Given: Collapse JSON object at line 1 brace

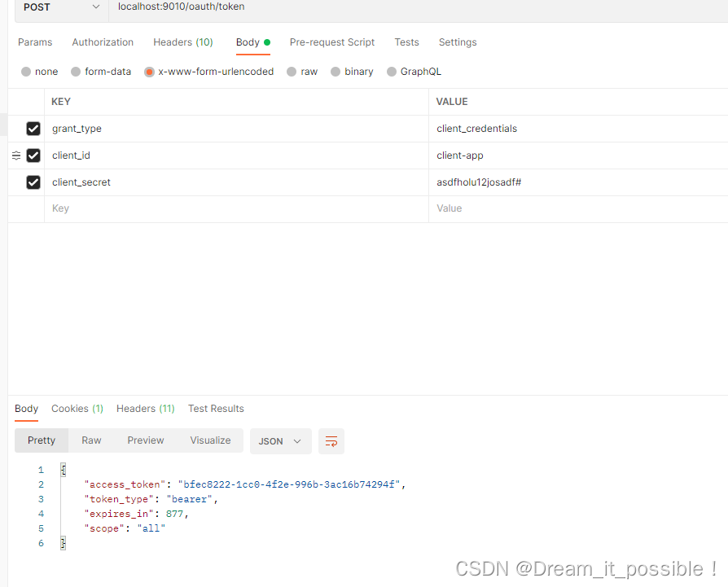Looking at the screenshot, I should click(x=64, y=470).
